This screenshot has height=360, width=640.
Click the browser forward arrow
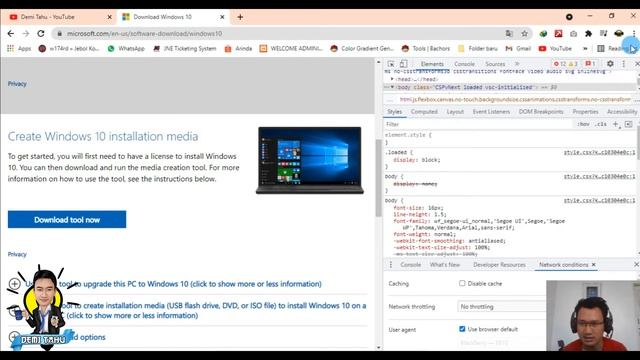coord(26,33)
